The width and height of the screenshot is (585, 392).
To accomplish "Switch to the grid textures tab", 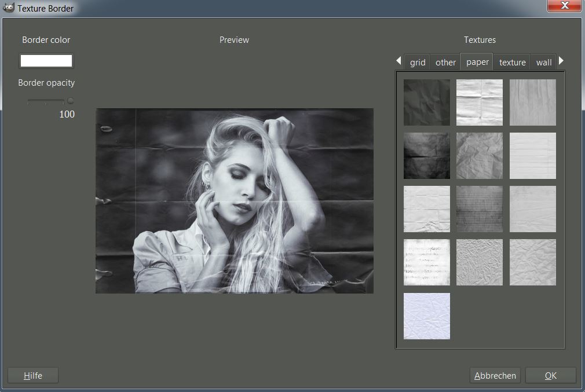I will 418,63.
